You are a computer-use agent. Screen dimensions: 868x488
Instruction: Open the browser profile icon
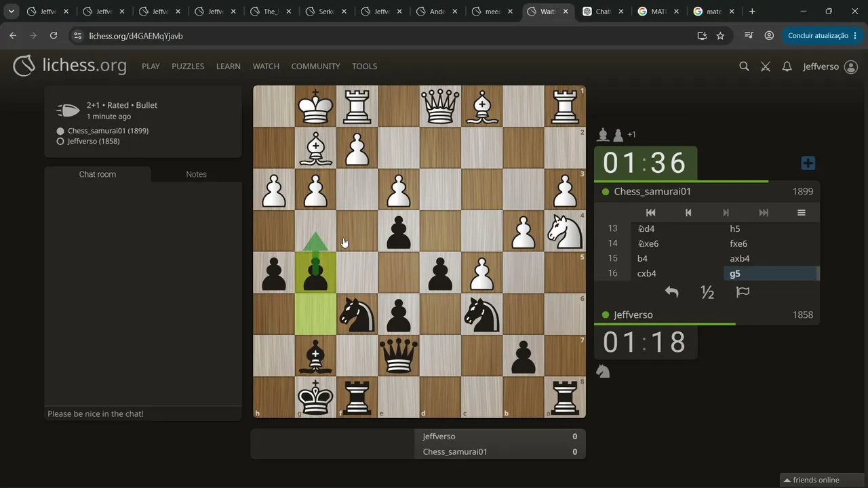tap(769, 35)
